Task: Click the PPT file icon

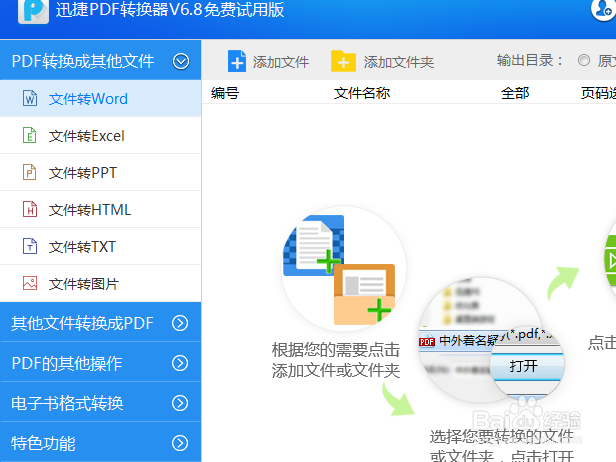Action: click(x=29, y=172)
